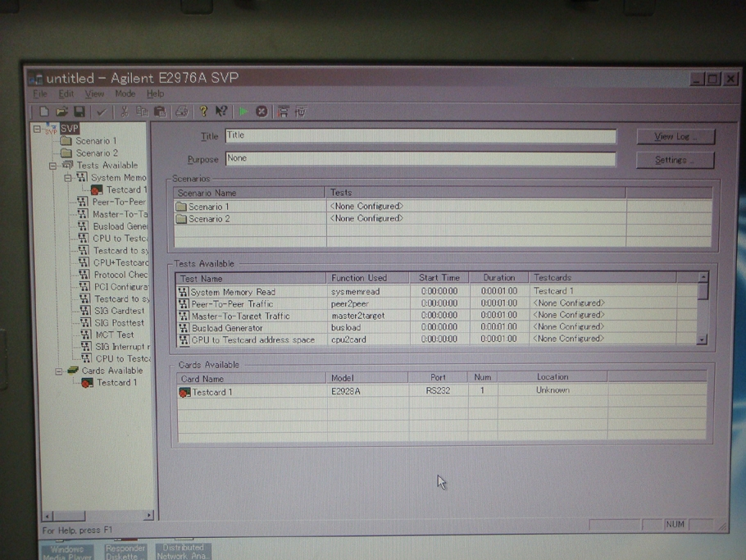Select SIG Posttest in the tree

[x=120, y=322]
